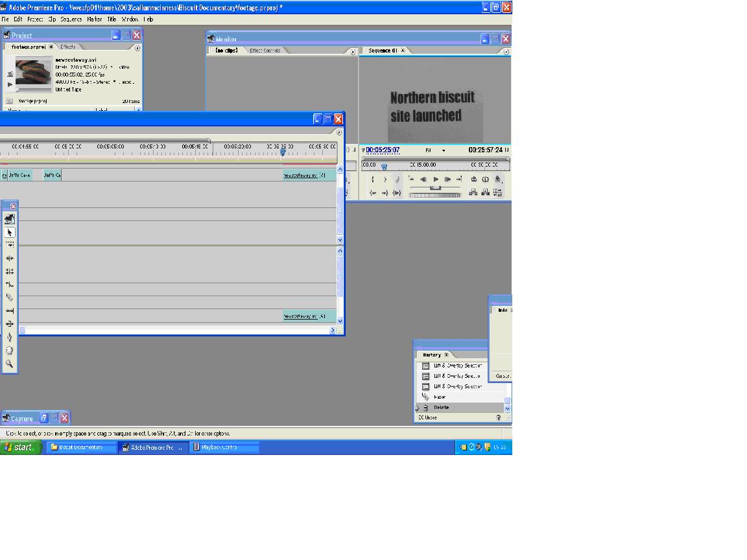Open the source monitor panel flyout menu
Image resolution: width=747 pixels, height=560 pixels.
[353, 52]
